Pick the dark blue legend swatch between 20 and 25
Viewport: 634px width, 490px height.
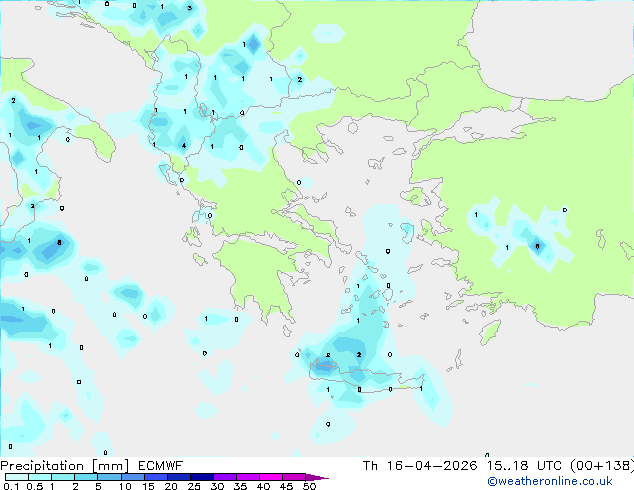click(x=179, y=477)
